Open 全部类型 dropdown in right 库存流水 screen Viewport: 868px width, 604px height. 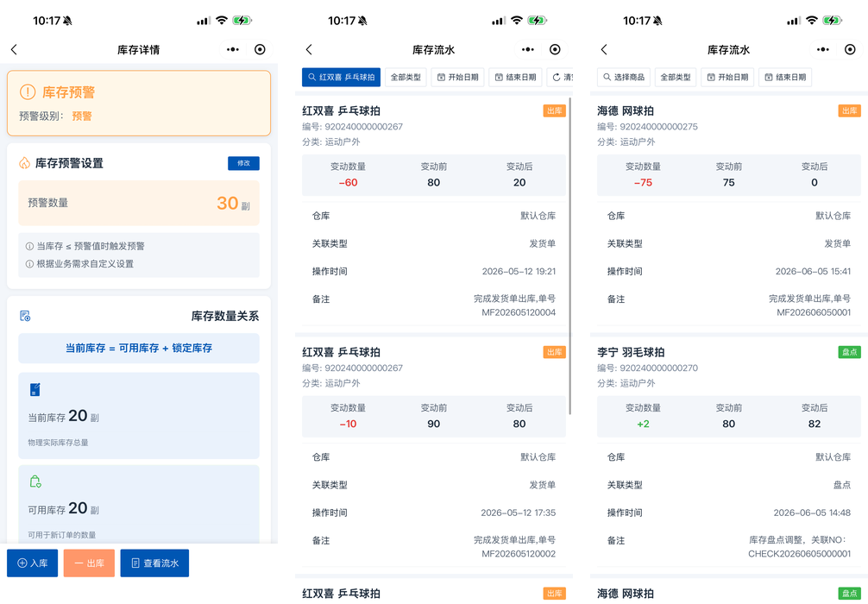click(676, 78)
